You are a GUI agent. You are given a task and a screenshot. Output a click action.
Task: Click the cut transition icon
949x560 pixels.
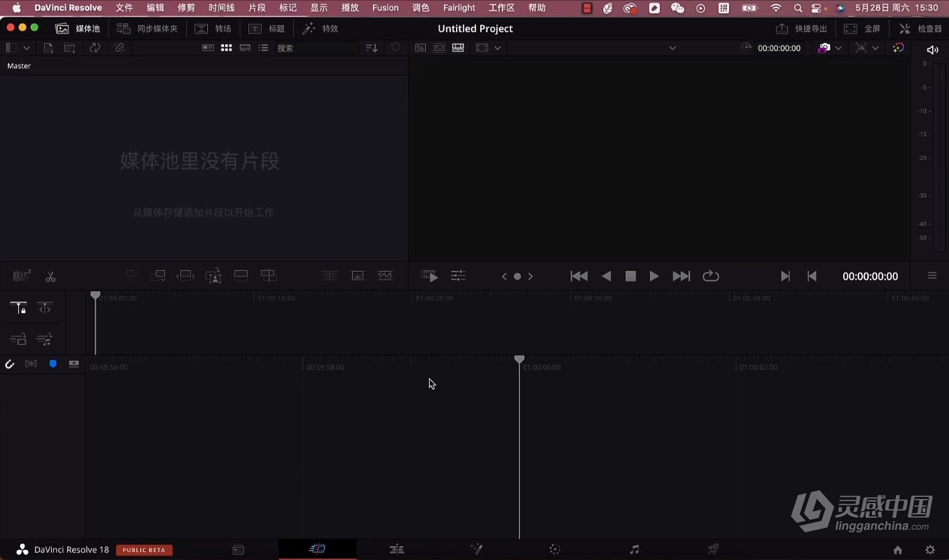pos(329,276)
